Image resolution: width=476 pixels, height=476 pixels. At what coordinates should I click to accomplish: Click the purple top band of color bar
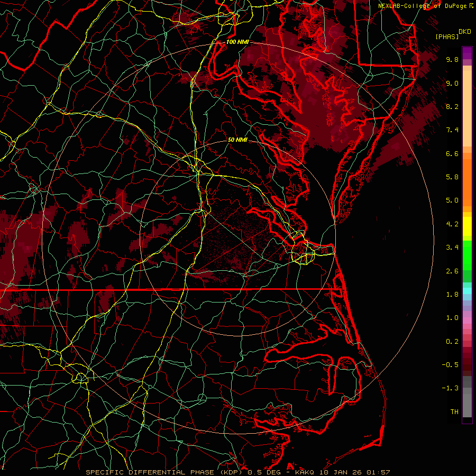(x=467, y=53)
